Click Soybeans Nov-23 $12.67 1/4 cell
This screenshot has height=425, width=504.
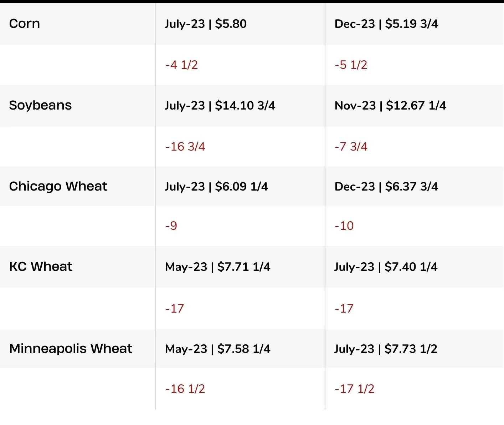pos(390,106)
